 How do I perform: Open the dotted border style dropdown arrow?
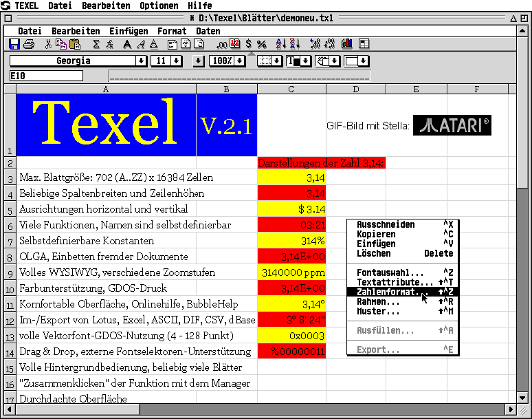pyautogui.click(x=277, y=61)
